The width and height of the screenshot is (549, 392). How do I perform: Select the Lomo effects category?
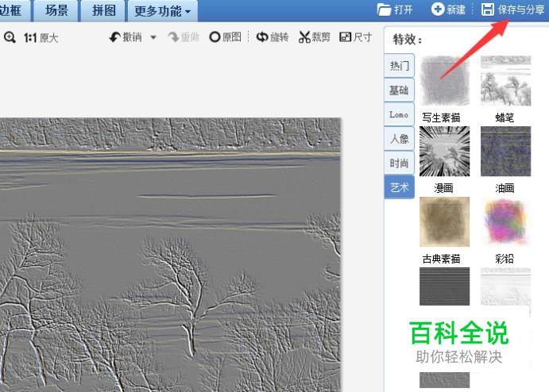(399, 114)
